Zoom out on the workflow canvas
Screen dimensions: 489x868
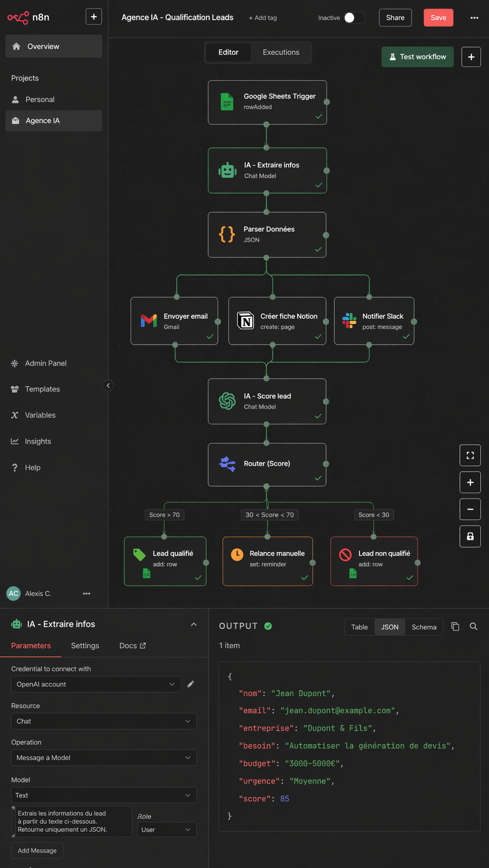(470, 509)
